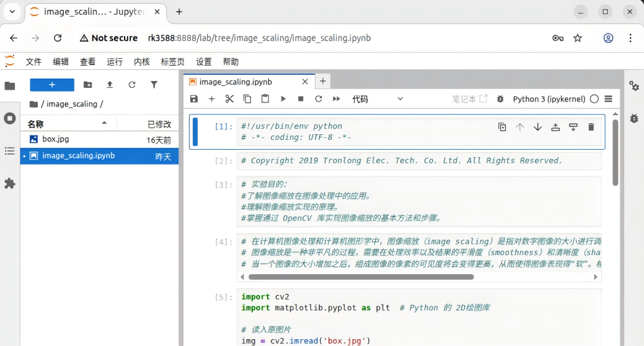Insert a cell below cell 1 icon
This screenshot has width=644, height=346.
point(573,127)
